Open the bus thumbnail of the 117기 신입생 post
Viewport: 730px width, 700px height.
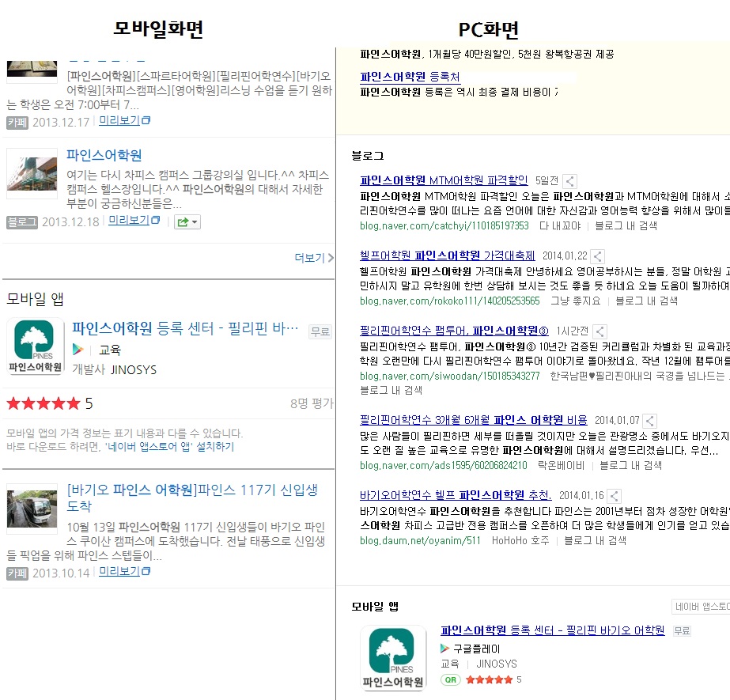pyautogui.click(x=32, y=509)
